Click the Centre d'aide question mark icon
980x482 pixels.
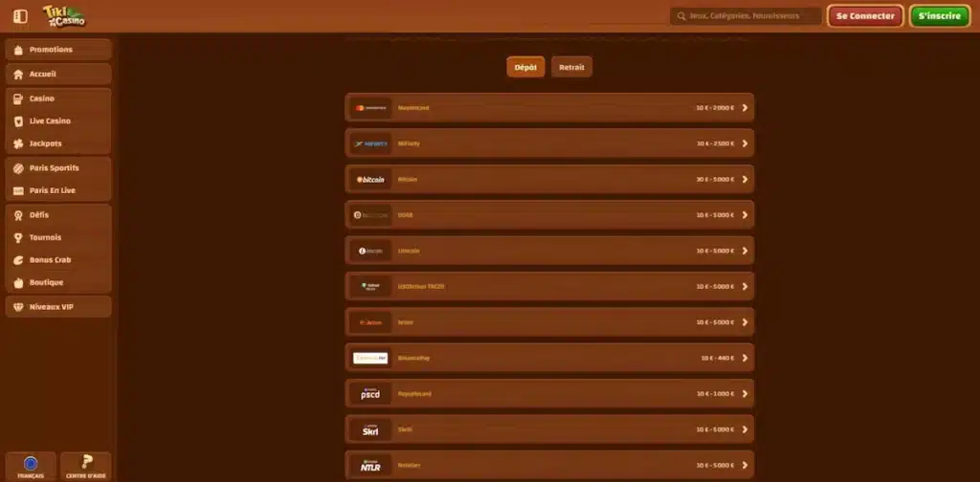tap(86, 463)
